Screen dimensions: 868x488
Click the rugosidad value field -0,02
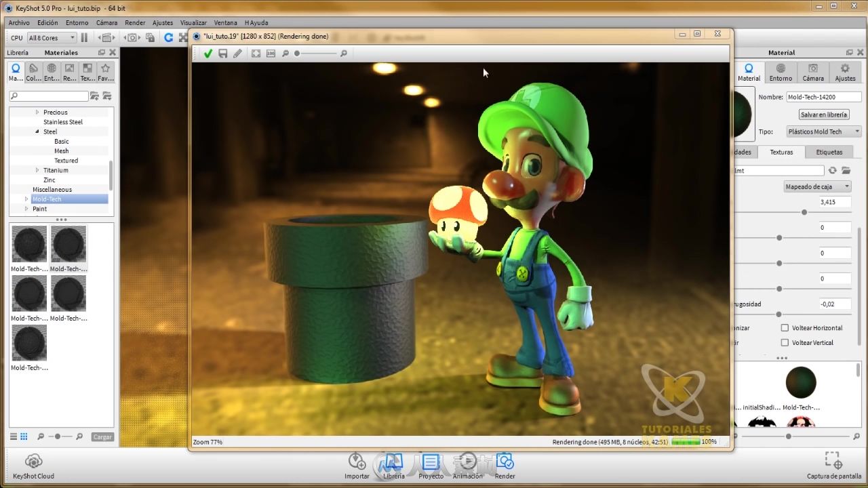[835, 304]
